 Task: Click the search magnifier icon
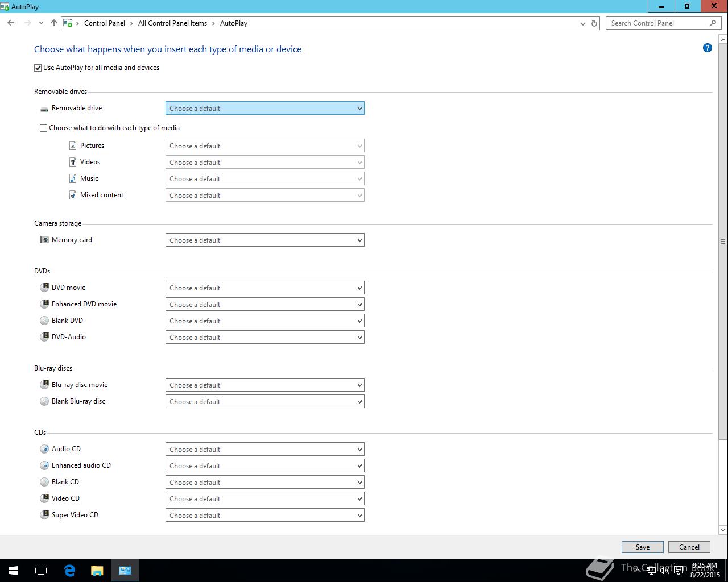click(x=713, y=23)
